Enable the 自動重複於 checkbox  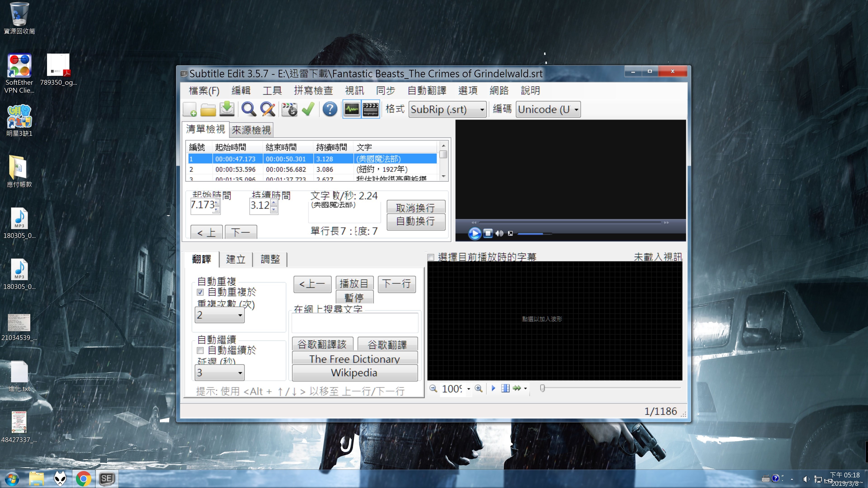pyautogui.click(x=200, y=292)
